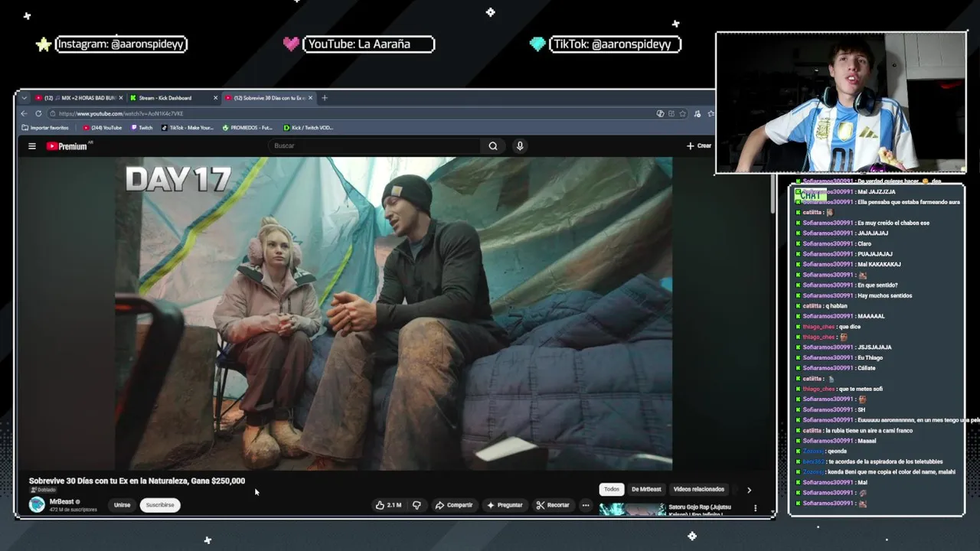Image resolution: width=980 pixels, height=551 pixels.
Task: Reload the page with refresh icon
Action: tap(38, 113)
